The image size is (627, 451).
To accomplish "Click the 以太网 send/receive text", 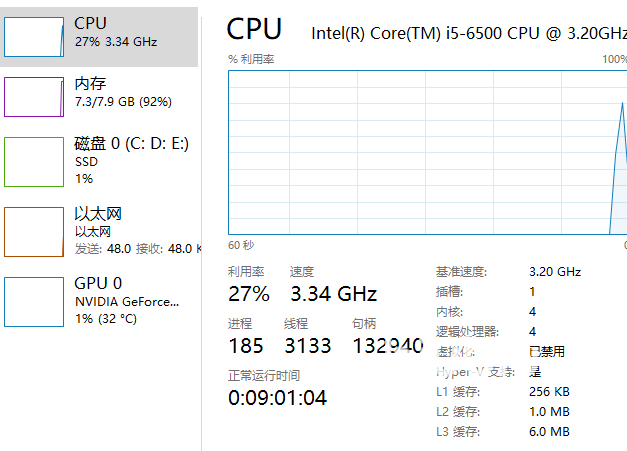I will 136,248.
